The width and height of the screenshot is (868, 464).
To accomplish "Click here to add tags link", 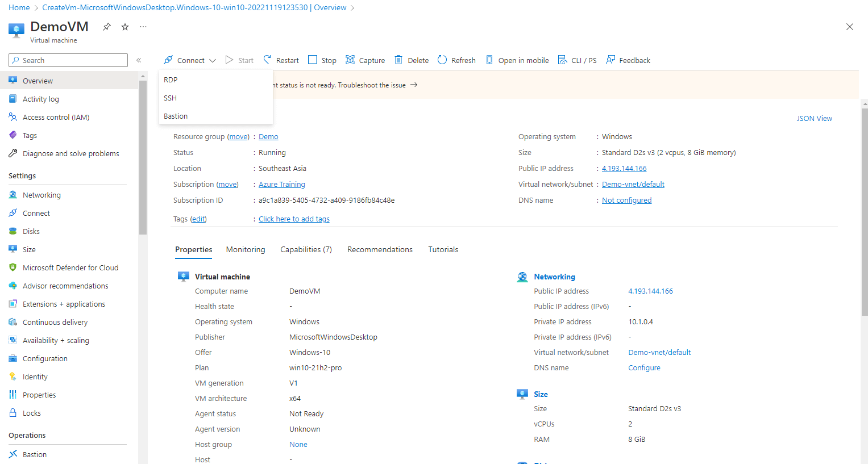I will [x=294, y=219].
